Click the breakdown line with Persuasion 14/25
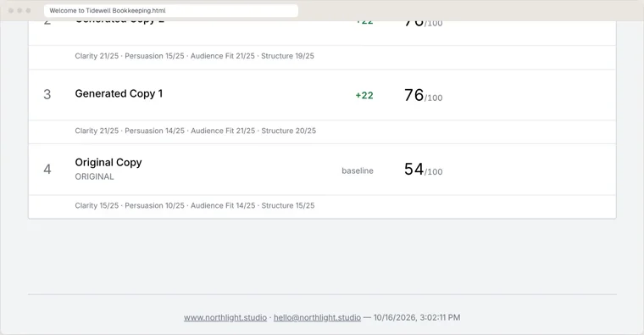This screenshot has height=335, width=644. pos(196,131)
